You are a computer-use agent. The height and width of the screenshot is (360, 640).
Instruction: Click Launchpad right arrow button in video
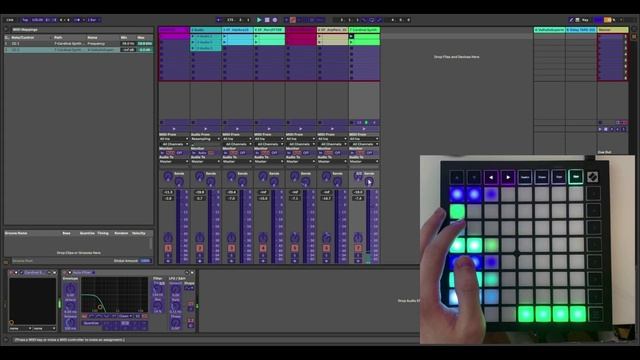(508, 178)
